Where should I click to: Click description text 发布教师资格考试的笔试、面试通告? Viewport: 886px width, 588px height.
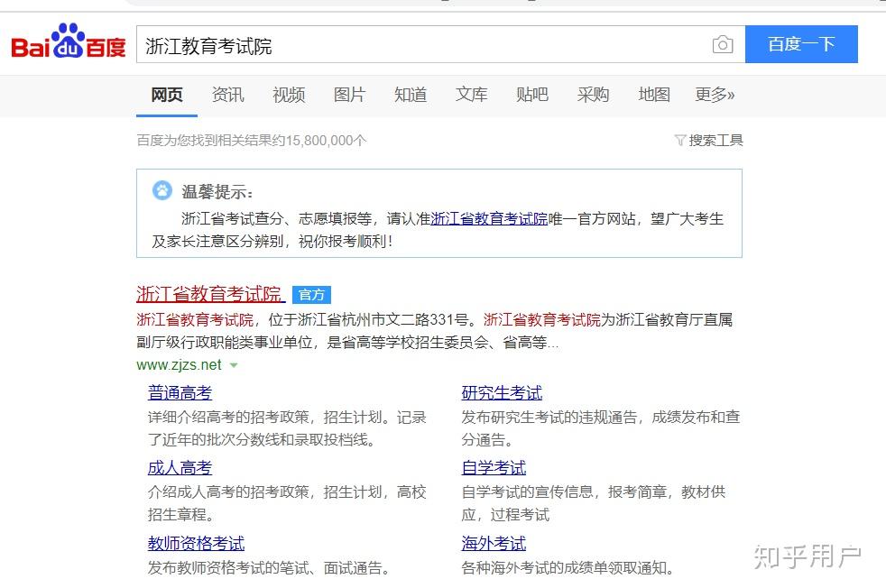[x=268, y=567]
